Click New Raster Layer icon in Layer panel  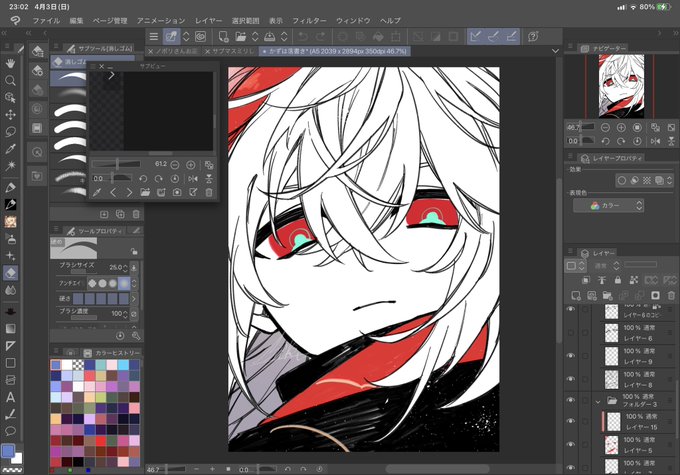tap(575, 295)
